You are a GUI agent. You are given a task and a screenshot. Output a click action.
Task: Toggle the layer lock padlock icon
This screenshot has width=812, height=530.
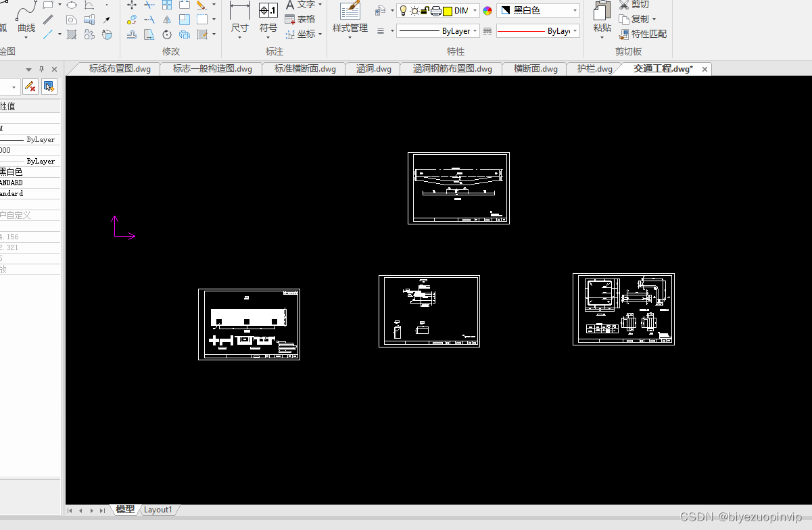425,11
